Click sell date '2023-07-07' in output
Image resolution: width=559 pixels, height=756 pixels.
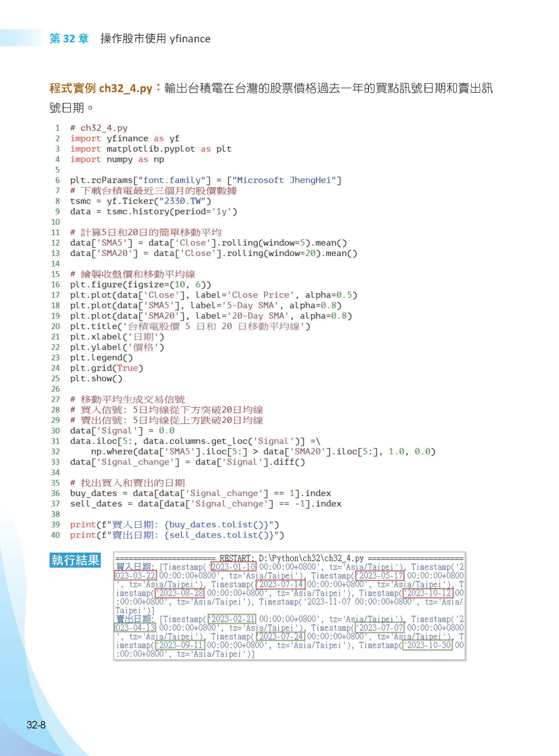pos(380,628)
